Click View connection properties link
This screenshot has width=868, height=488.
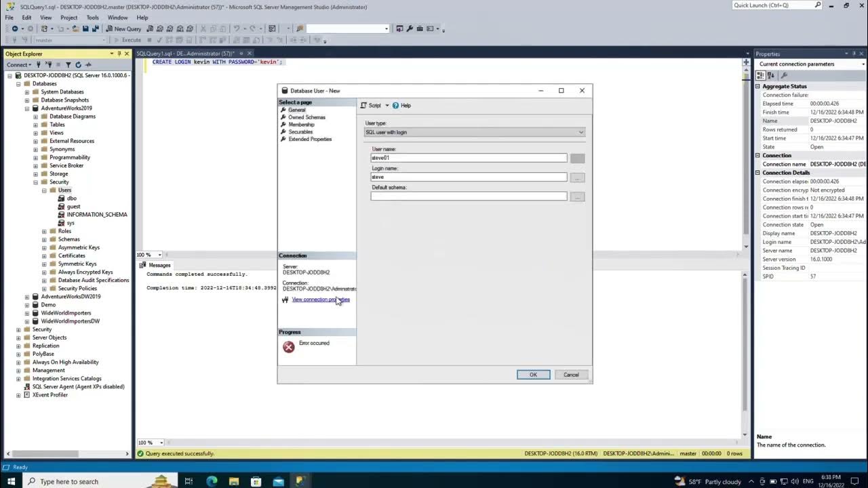pos(321,300)
